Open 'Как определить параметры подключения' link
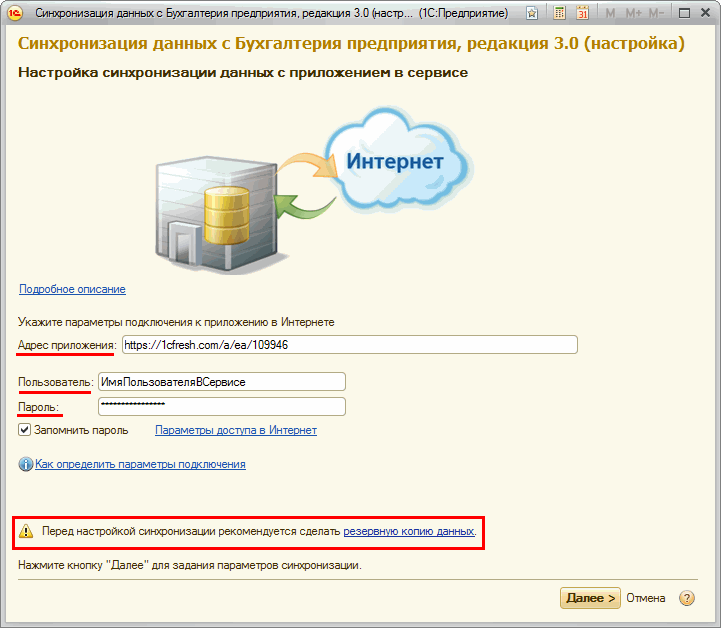721x628 pixels. (x=140, y=464)
